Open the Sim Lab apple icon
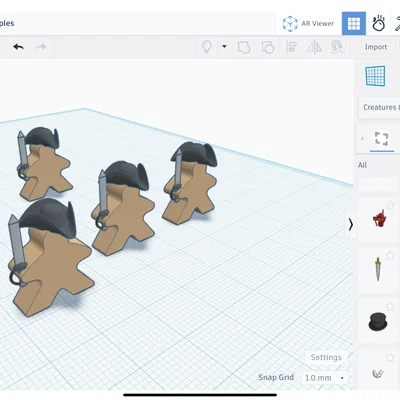The height and width of the screenshot is (400, 400). click(379, 24)
